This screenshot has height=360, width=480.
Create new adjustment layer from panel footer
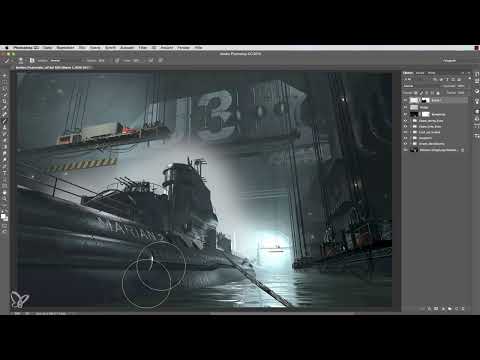click(443, 309)
